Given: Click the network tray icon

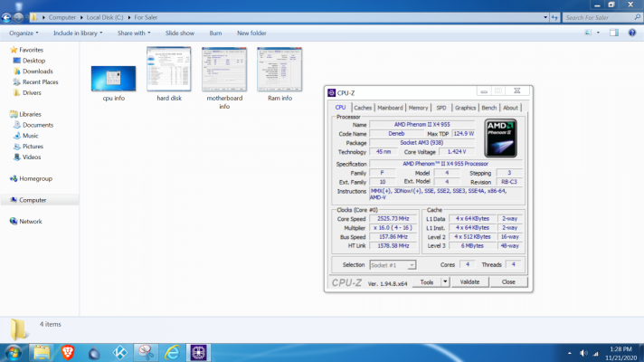Looking at the screenshot, I should click(x=595, y=353).
